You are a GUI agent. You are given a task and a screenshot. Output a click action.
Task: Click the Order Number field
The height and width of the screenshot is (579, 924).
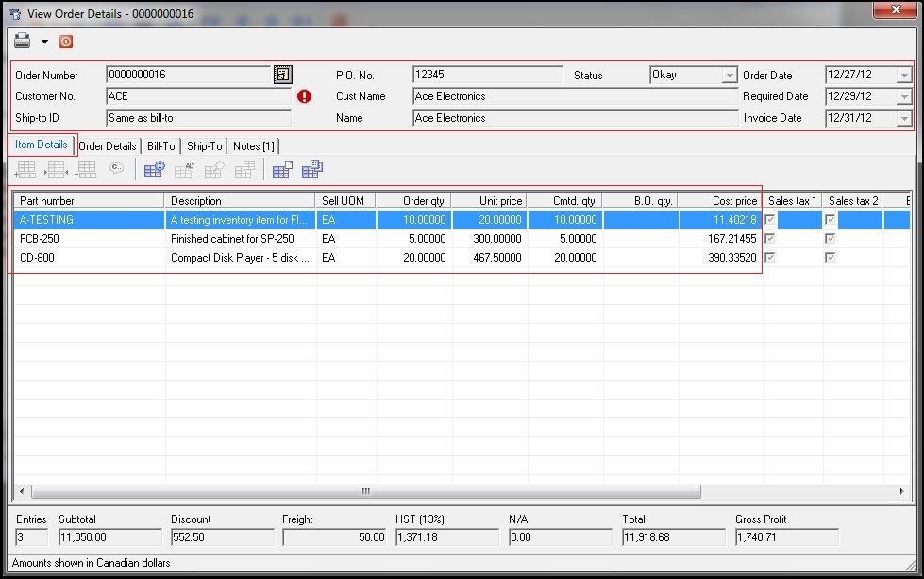coord(189,75)
